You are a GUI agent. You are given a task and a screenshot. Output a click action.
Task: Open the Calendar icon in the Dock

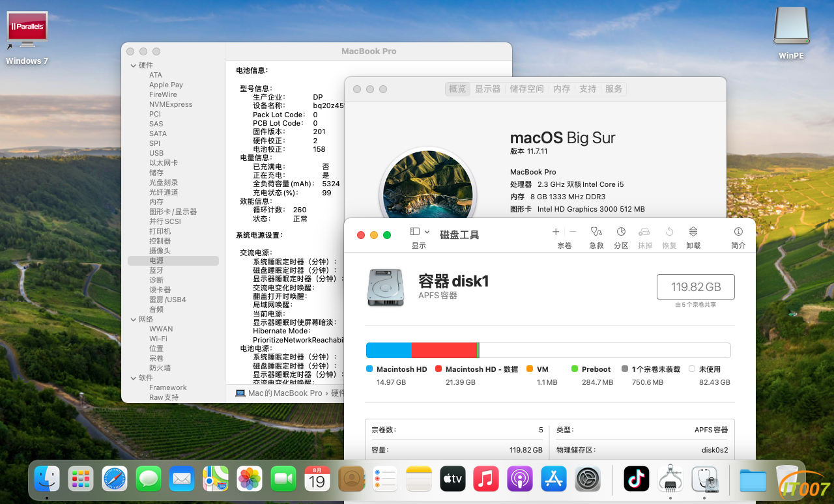coord(317,479)
